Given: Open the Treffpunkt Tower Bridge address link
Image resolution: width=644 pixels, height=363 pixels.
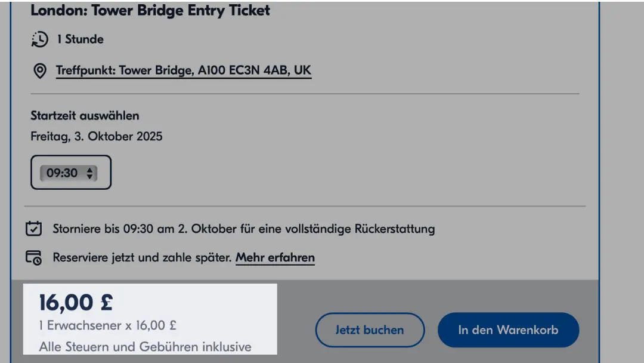Looking at the screenshot, I should [x=183, y=70].
